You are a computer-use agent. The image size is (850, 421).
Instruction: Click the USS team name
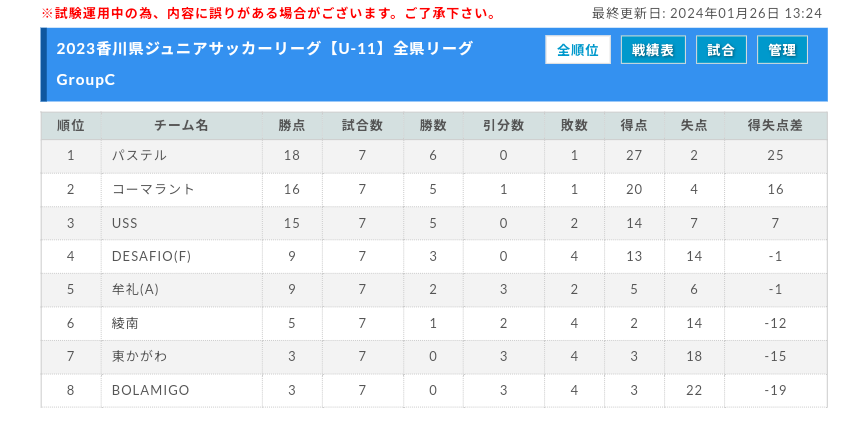tap(125, 223)
